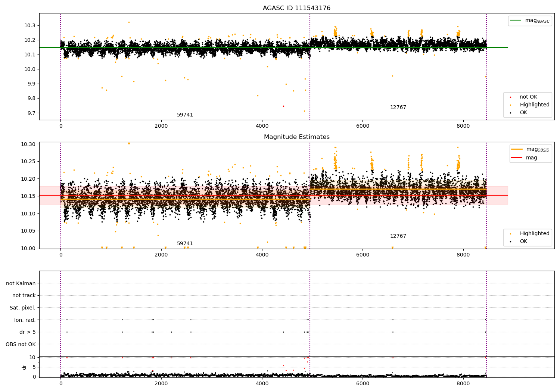Image resolution: width=560 pixels, height=392 pixels.
Task: Click the 10.3 y-tick of the top plot
Action: (x=30, y=25)
